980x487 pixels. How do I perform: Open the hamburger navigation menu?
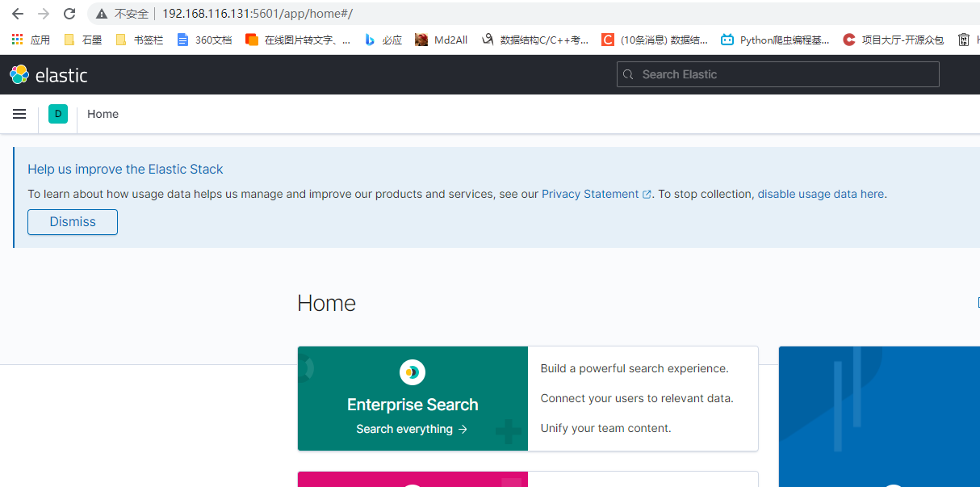(19, 114)
